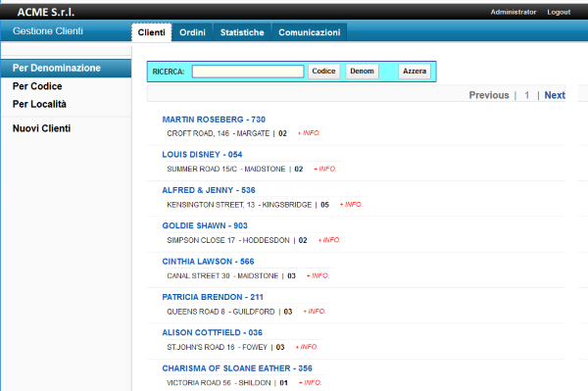
Task: Search by Codice button
Action: point(323,72)
